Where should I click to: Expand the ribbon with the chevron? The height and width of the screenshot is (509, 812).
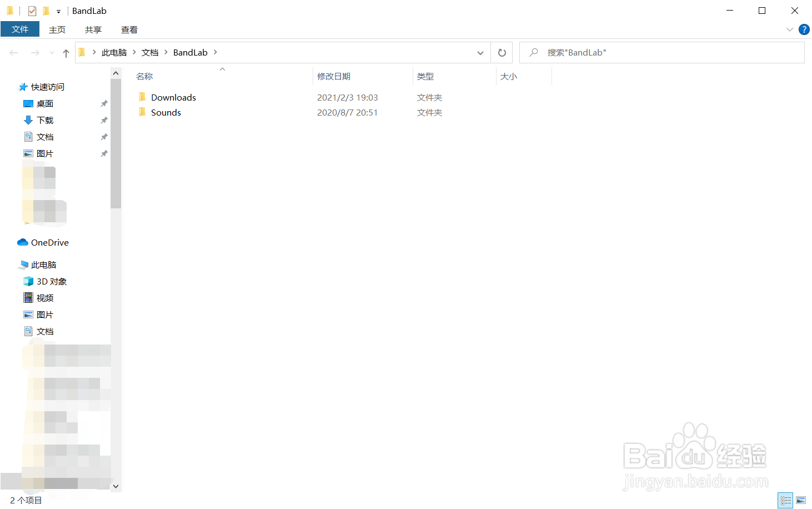pyautogui.click(x=790, y=29)
